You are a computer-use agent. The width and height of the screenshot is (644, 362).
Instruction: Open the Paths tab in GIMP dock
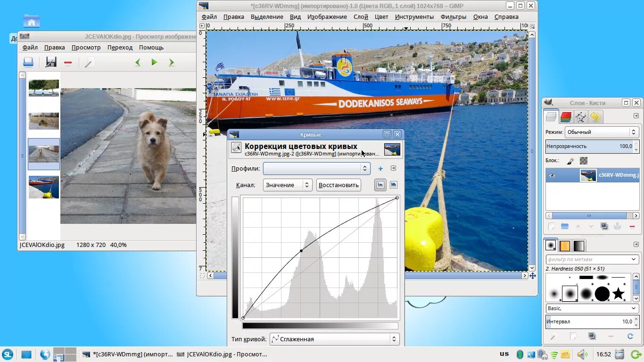point(581,116)
